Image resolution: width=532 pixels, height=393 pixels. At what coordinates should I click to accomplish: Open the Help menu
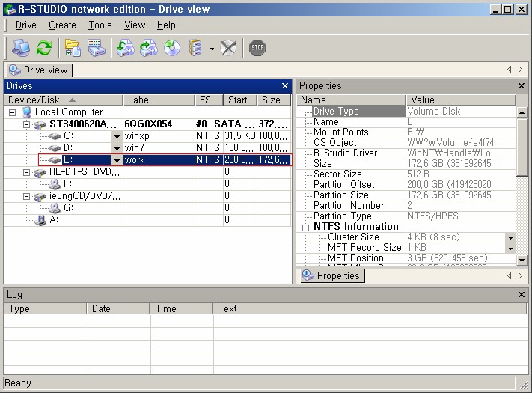coord(166,25)
